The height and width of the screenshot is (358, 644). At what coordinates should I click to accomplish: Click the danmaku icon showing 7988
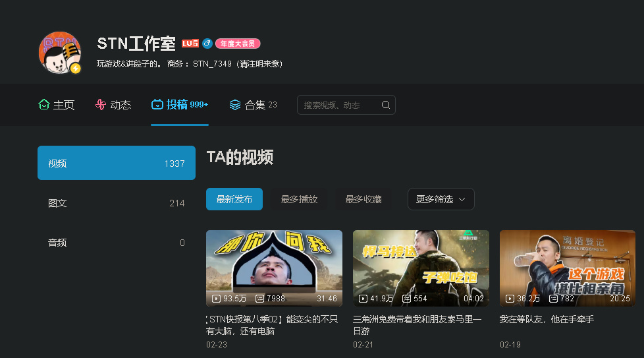[x=259, y=299]
